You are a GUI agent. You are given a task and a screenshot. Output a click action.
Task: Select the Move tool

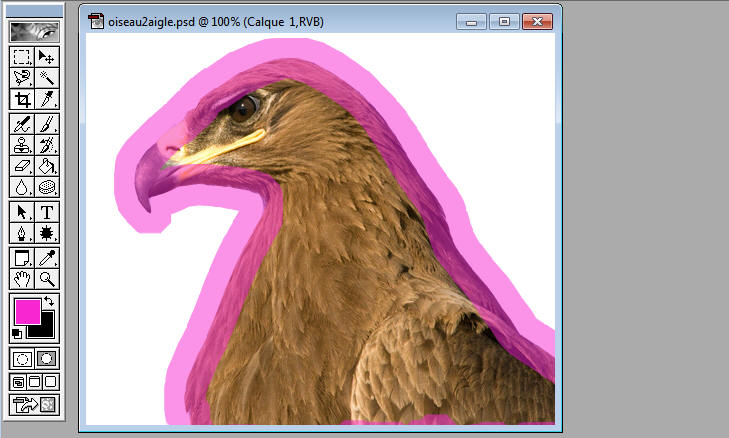click(46, 57)
